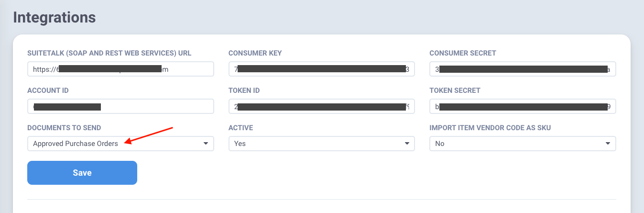Click the Save button
The width and height of the screenshot is (644, 213).
82,173
